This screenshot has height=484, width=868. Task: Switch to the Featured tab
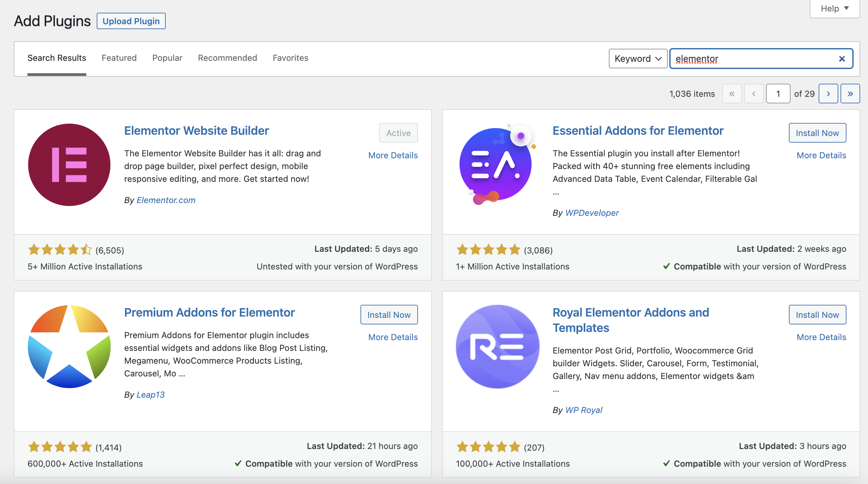click(x=119, y=58)
